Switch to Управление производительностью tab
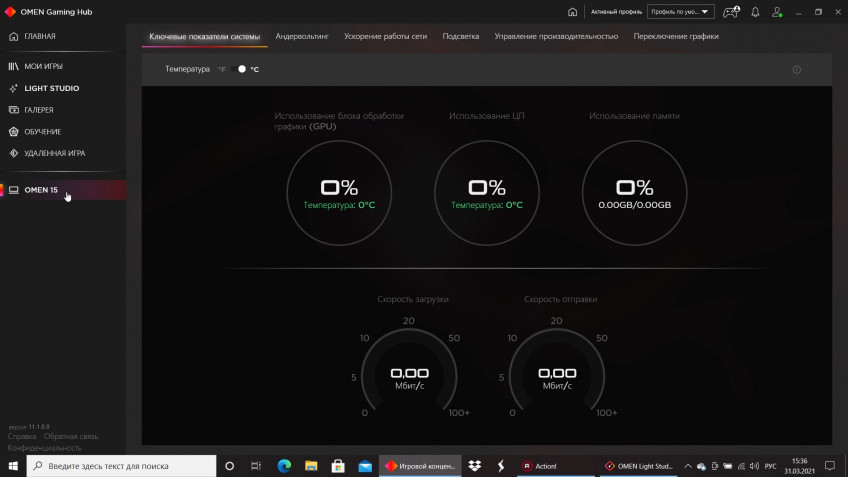The width and height of the screenshot is (848, 477). point(556,36)
